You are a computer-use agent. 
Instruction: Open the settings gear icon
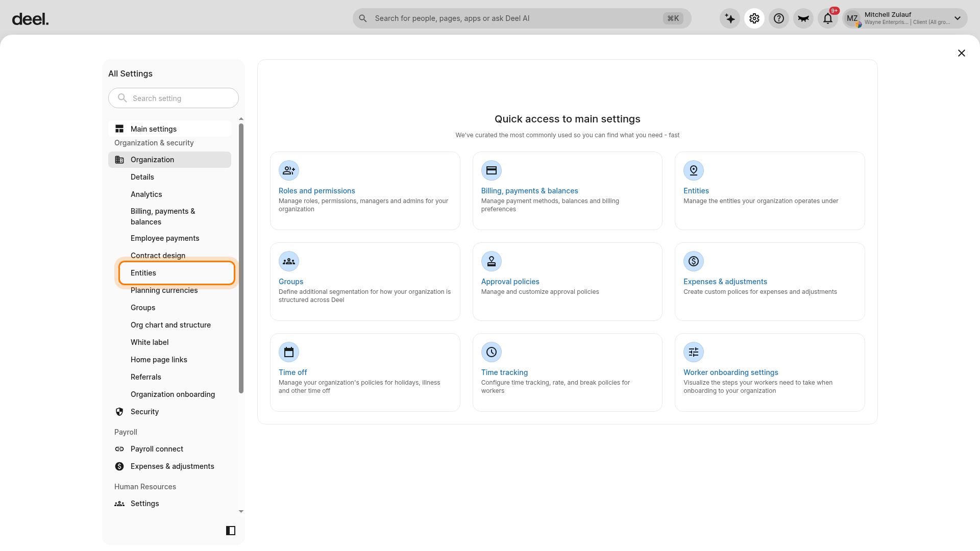pos(754,19)
